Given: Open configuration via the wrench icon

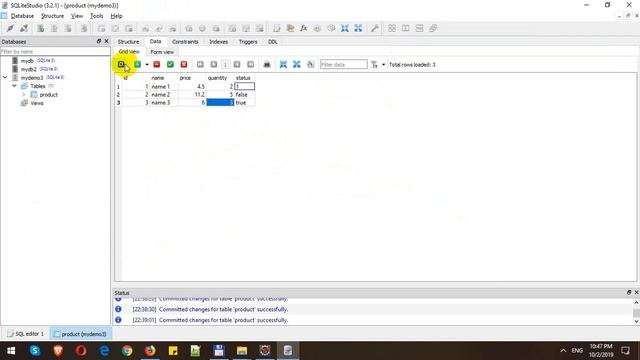Looking at the screenshot, I should coord(374,28).
